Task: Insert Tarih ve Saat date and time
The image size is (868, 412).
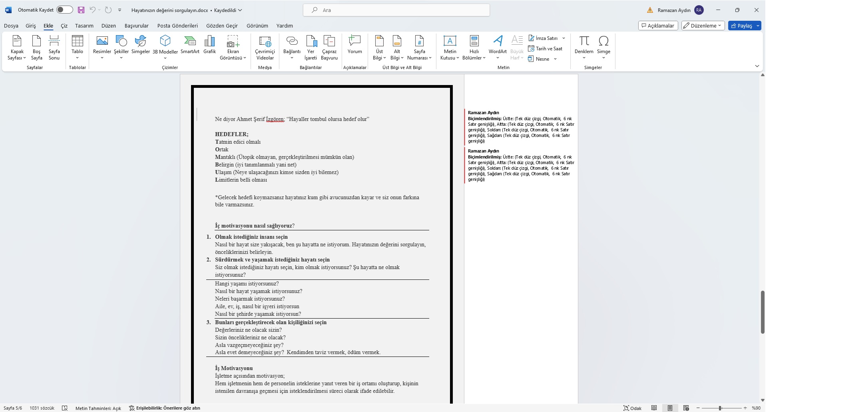Action: [545, 49]
